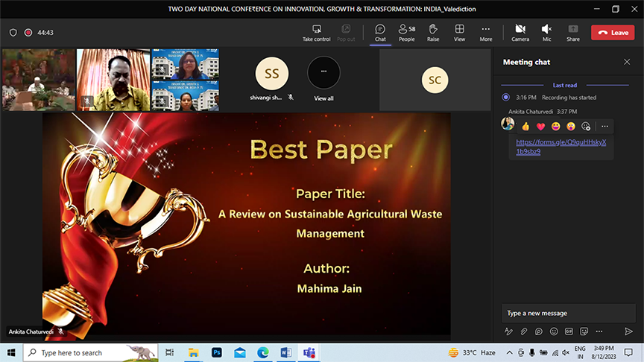
Task: Open more options for the chat message
Action: coord(604,127)
